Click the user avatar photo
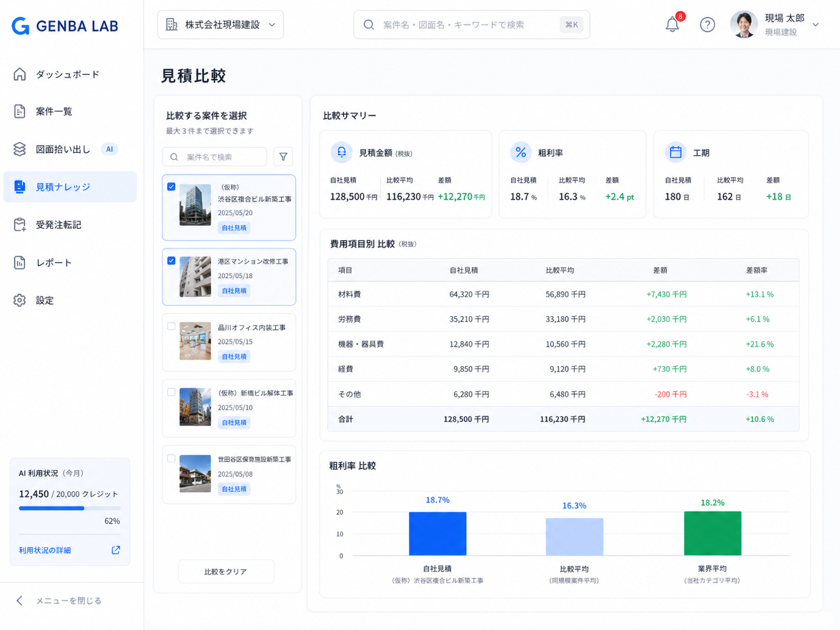 coord(744,24)
